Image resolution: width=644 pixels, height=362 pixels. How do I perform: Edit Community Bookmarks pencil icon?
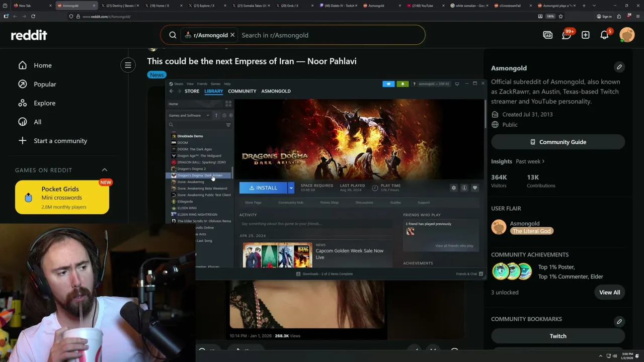(x=619, y=321)
